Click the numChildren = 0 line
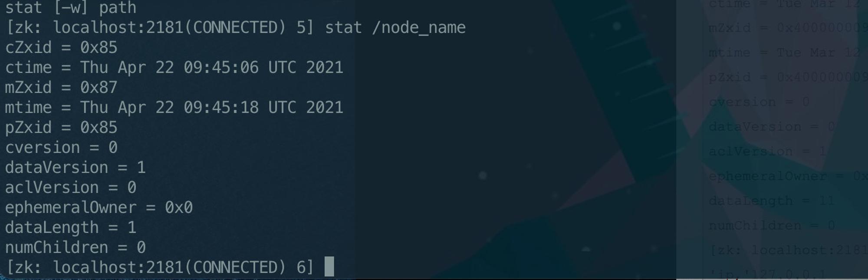The image size is (868, 280). (76, 247)
